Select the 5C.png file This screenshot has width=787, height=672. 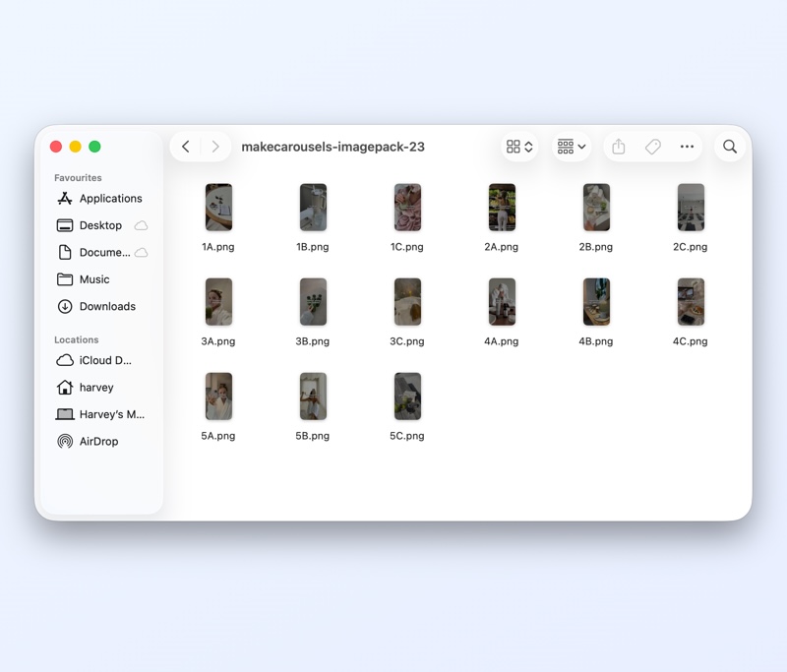coord(407,397)
